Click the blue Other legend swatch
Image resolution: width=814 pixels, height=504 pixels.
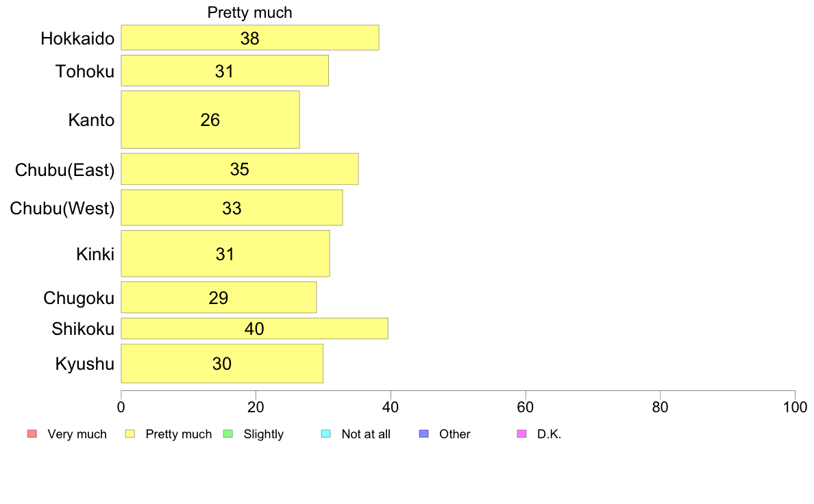pyautogui.click(x=423, y=434)
